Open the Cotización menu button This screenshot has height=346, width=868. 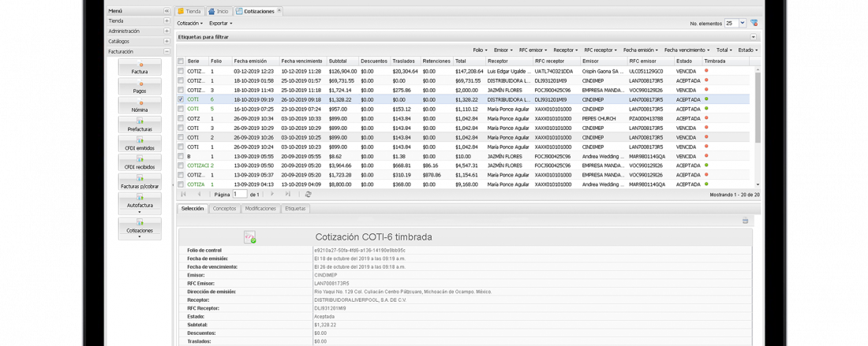pyautogui.click(x=190, y=24)
